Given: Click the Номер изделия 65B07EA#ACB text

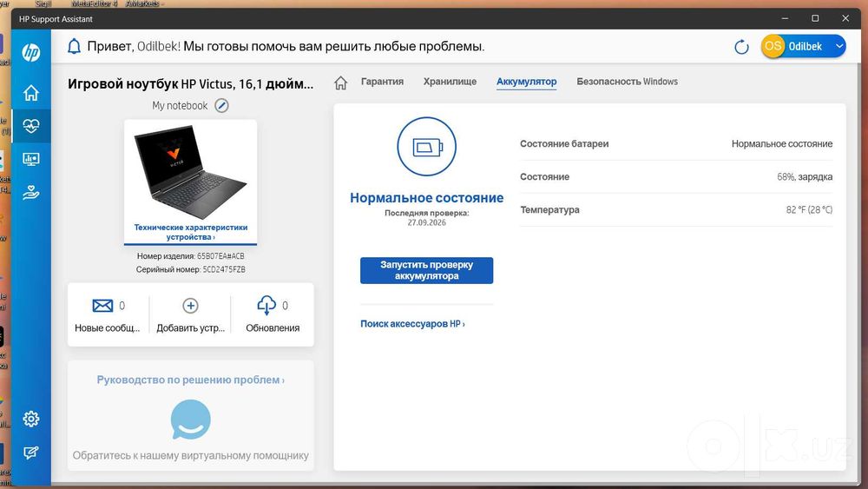Looking at the screenshot, I should (x=190, y=256).
